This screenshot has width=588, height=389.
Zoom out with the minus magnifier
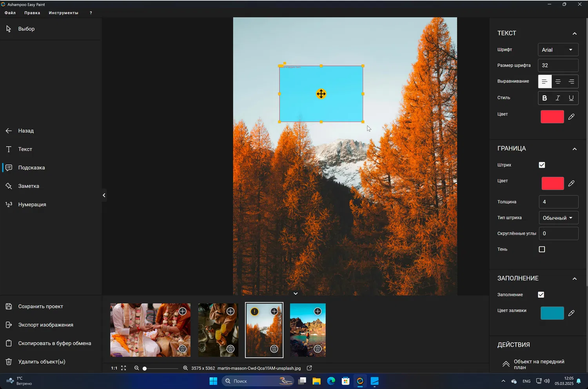(x=136, y=368)
